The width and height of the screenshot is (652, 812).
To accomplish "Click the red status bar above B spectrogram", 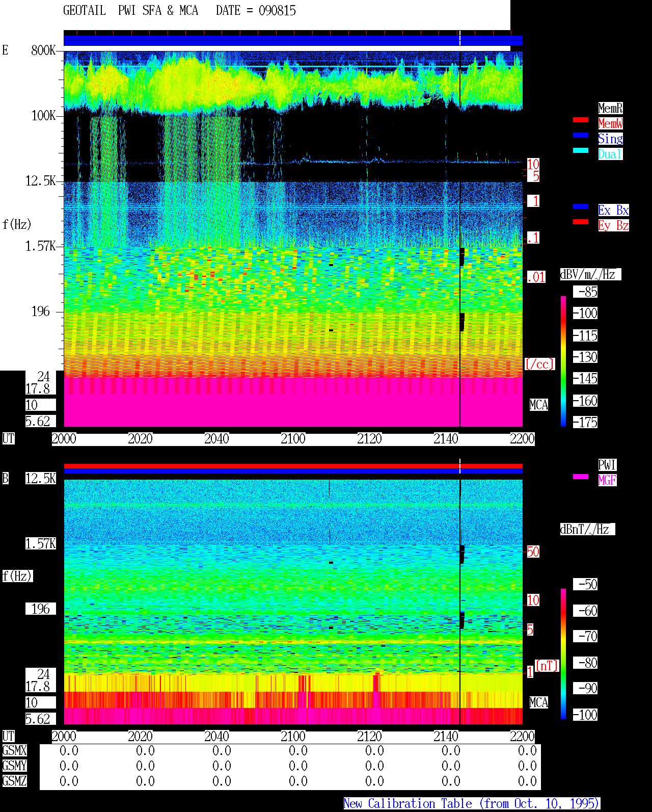I will coord(293,466).
